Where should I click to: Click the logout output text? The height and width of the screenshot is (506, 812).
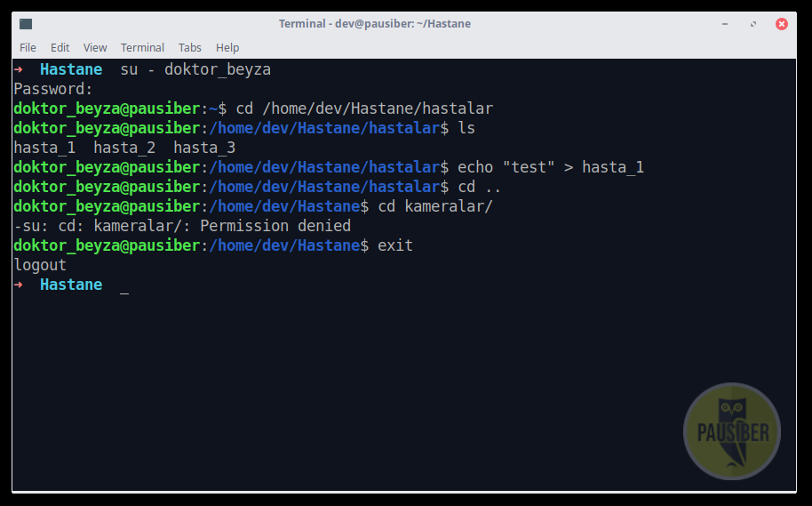[40, 265]
